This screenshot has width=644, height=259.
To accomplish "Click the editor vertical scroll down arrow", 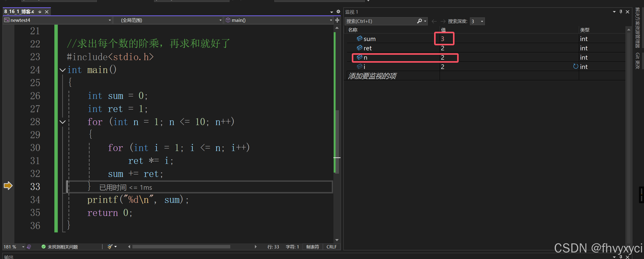I will [337, 240].
